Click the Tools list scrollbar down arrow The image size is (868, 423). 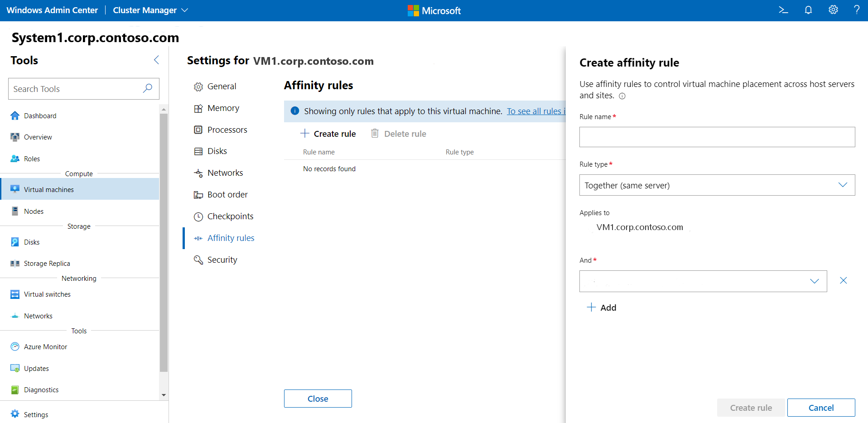coord(164,395)
